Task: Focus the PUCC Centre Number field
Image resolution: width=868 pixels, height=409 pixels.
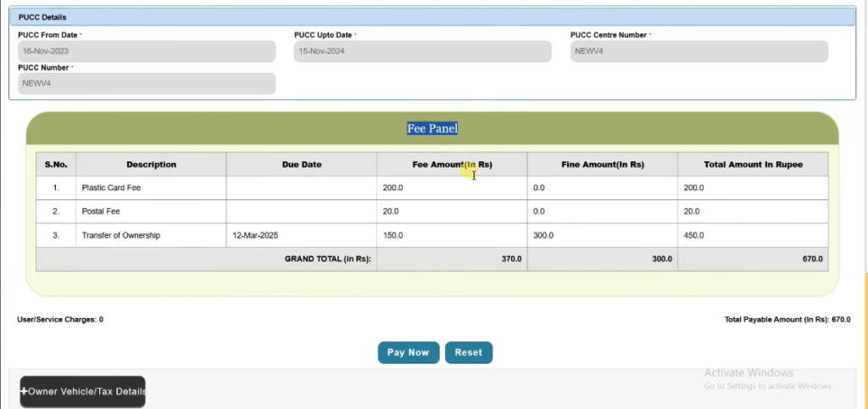Action: pyautogui.click(x=698, y=51)
